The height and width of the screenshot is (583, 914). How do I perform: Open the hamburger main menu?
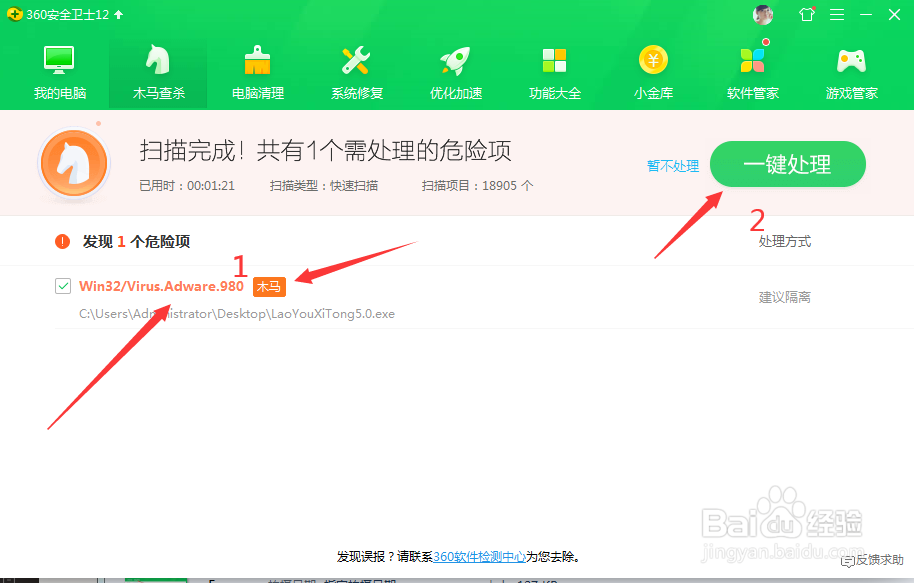point(837,14)
